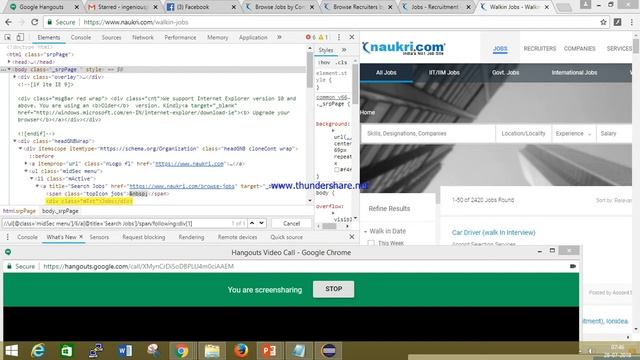Open the Experience dropdown
The image size is (640, 360).
pos(573,133)
